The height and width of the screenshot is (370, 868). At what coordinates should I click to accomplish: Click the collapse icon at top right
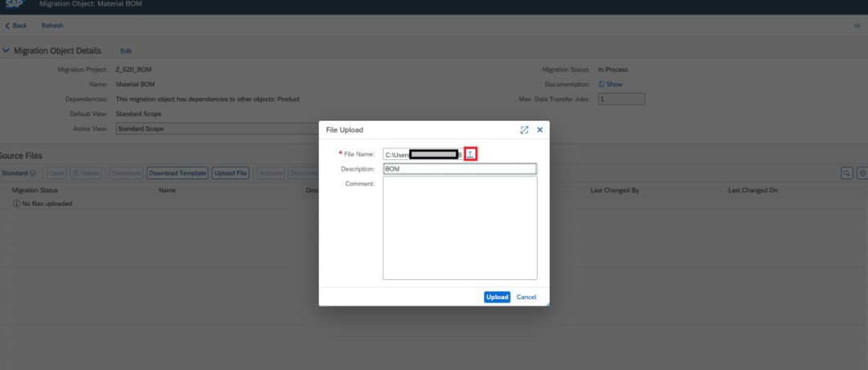click(857, 26)
